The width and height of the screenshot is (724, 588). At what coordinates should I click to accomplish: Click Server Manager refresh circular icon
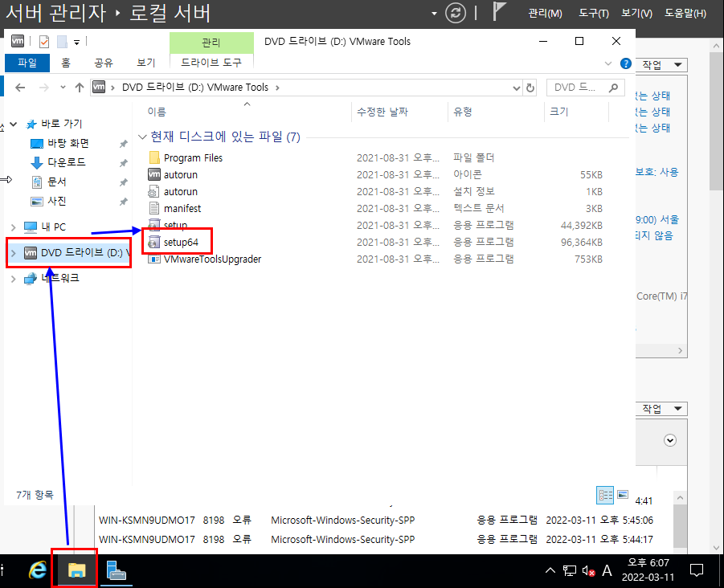[456, 13]
